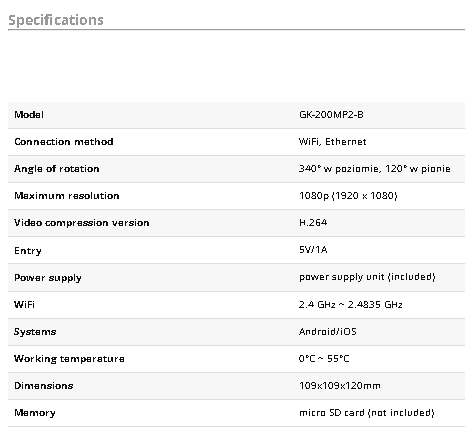Select the Entry row label
Viewport: 465px width, 435px height.
[28, 251]
